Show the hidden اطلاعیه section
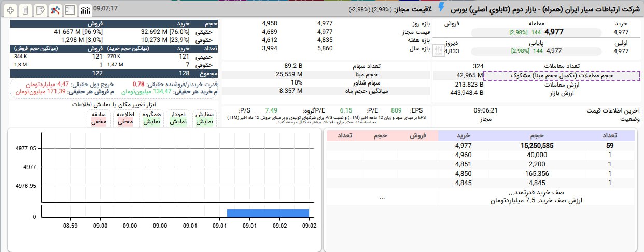Screen dimensions: 644x252 [x=125, y=118]
